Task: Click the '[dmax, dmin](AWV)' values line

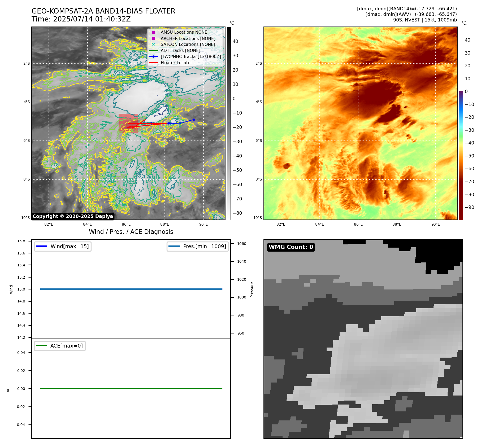Action: tap(411, 14)
